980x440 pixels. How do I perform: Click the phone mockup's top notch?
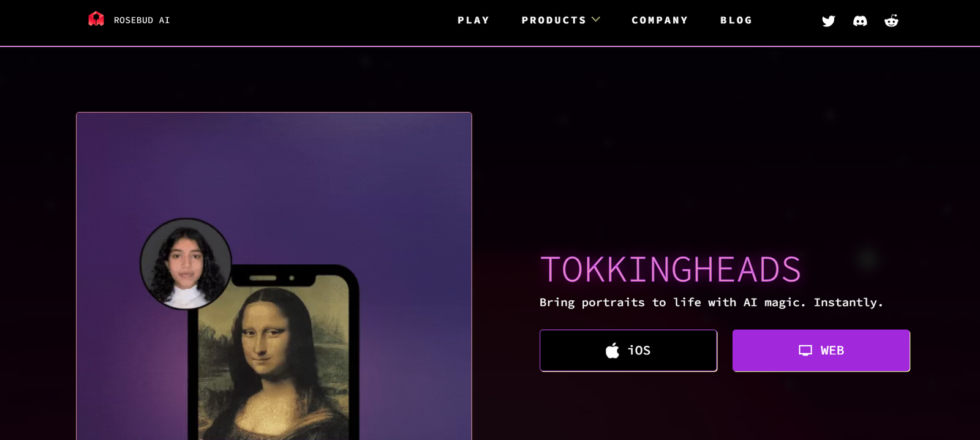pyautogui.click(x=273, y=278)
